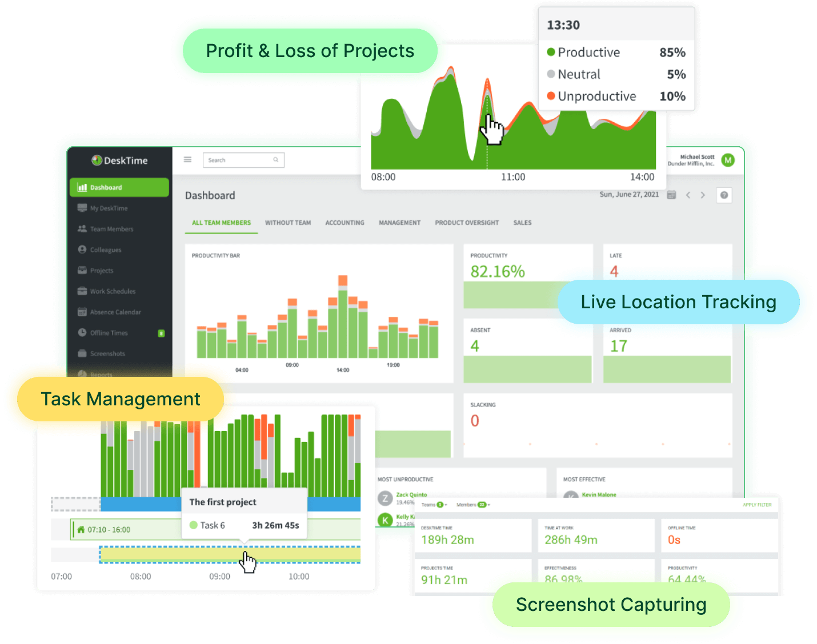Click the Slacking count of 0
Image resolution: width=817 pixels, height=644 pixels.
tap(475, 421)
